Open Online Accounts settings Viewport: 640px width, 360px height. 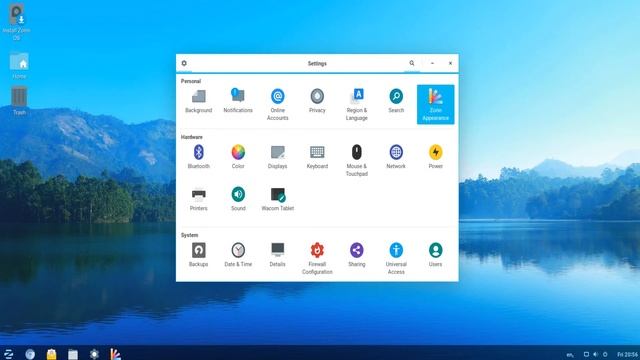pyautogui.click(x=278, y=104)
